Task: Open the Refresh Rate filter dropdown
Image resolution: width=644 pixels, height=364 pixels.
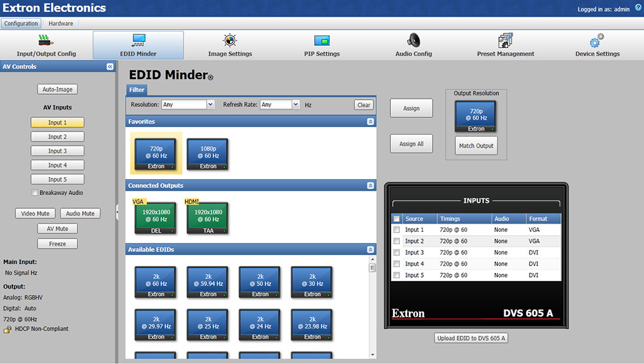Action: 296,105
